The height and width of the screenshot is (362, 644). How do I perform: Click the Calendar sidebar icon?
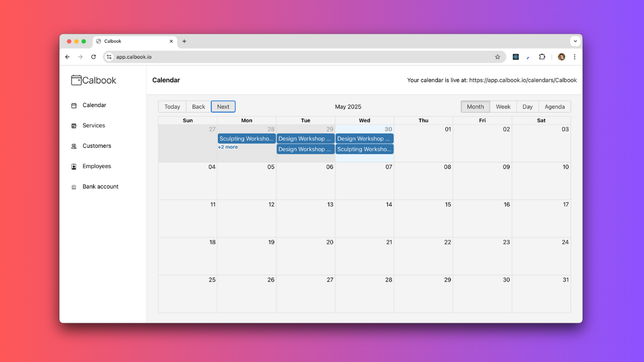(74, 106)
